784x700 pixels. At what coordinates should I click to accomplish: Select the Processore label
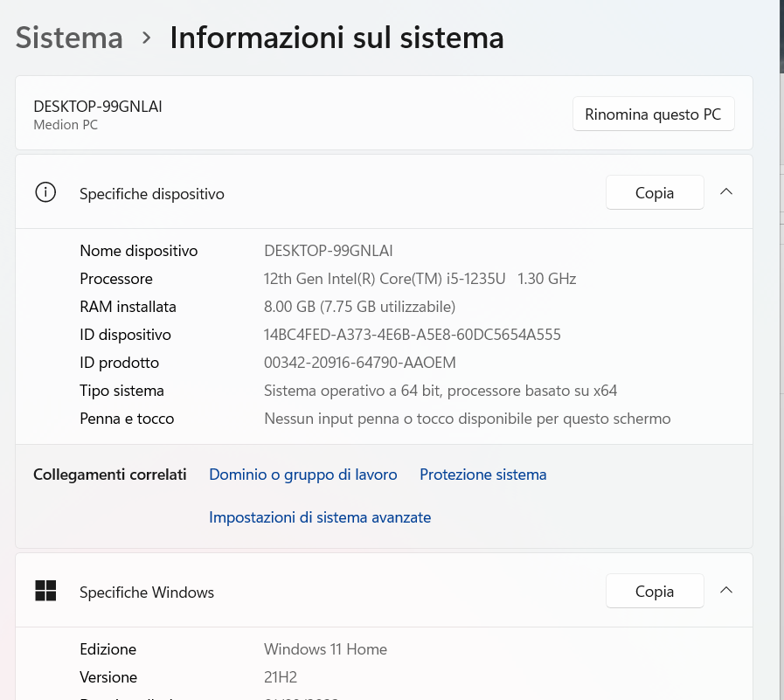pyautogui.click(x=116, y=279)
